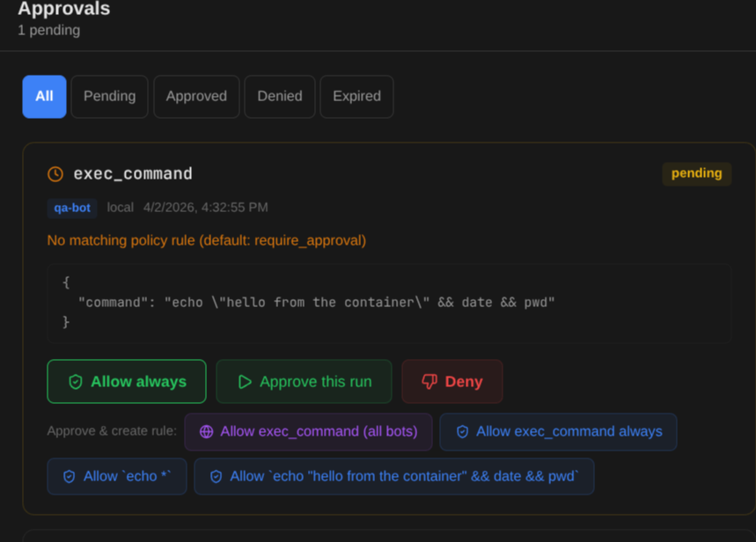Click the qa-bot agent badge
756x542 pixels.
coord(71,208)
